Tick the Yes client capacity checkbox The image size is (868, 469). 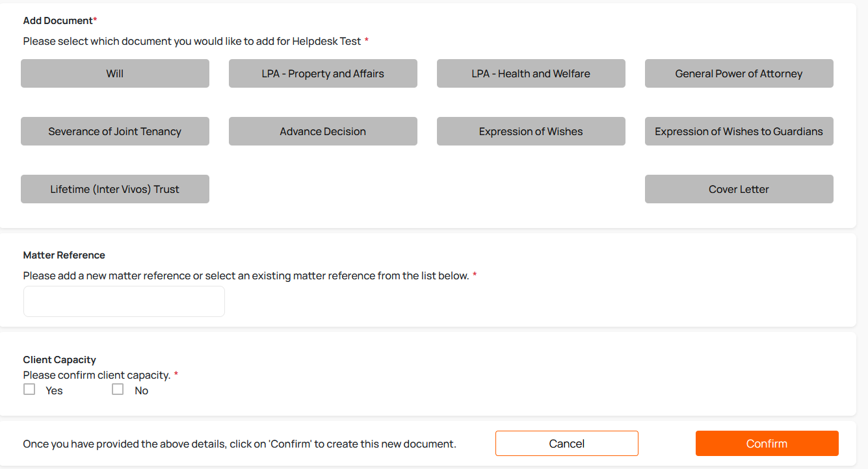click(x=29, y=390)
